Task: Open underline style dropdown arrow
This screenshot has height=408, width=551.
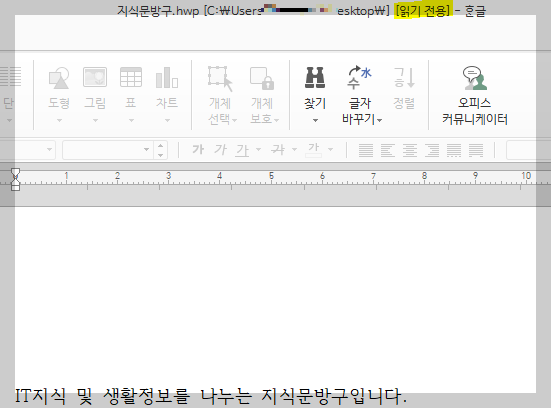Action: tap(259, 149)
